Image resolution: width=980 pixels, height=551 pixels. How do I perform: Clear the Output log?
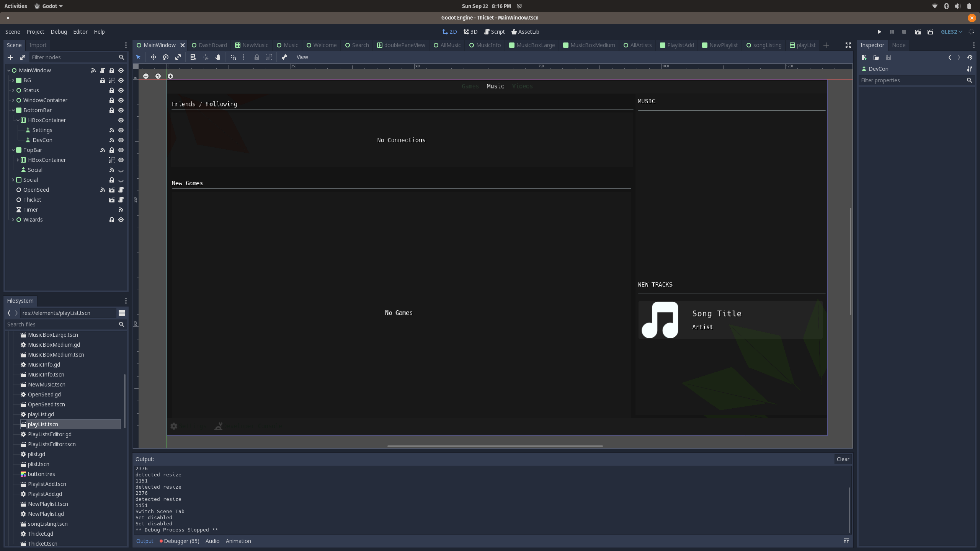(843, 459)
